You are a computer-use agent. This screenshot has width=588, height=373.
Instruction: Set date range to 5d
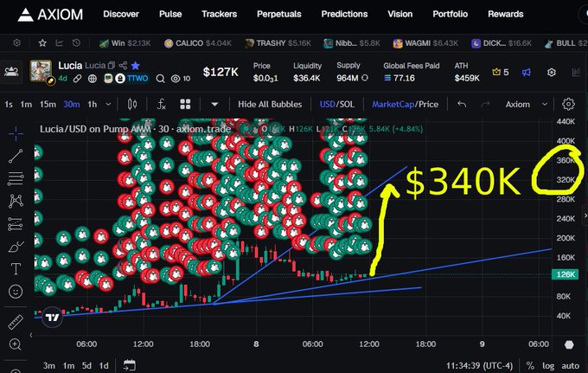point(86,365)
